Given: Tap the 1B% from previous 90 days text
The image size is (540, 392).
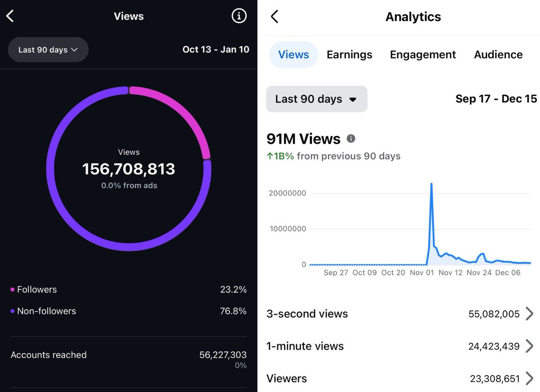Looking at the screenshot, I should [333, 156].
